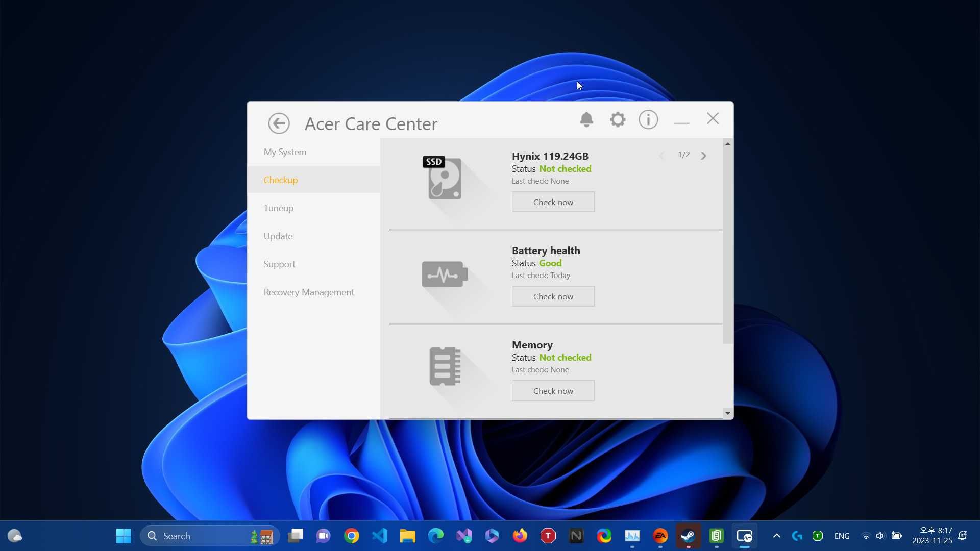This screenshot has width=980, height=551.
Task: Go to next drive with right chevron
Action: click(x=704, y=156)
